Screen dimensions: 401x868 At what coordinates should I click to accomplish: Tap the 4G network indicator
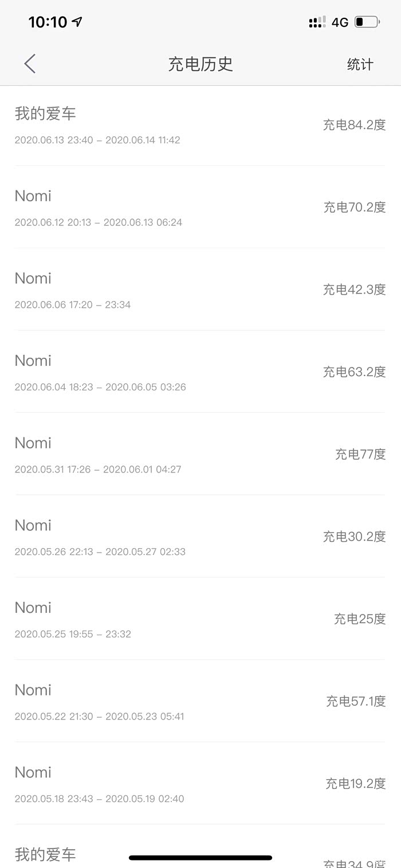[340, 22]
